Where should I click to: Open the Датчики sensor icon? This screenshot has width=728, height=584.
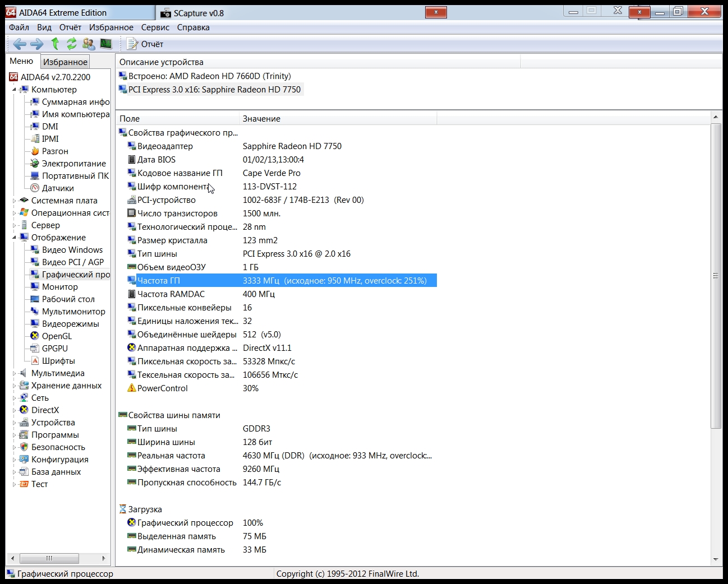pos(35,188)
